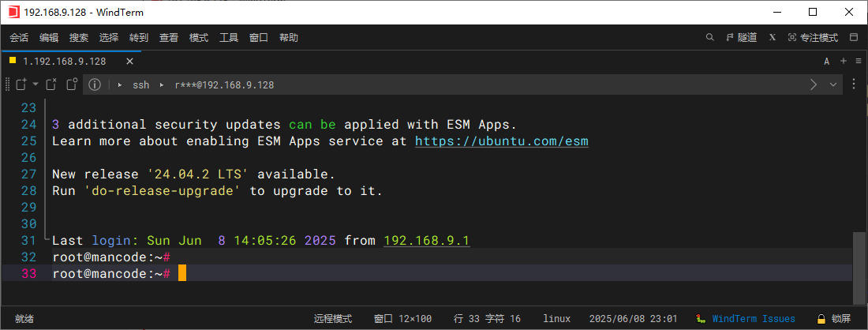Expand the address bar chevron dropdown
Screen dimensions: 868x330
pyautogui.click(x=833, y=84)
